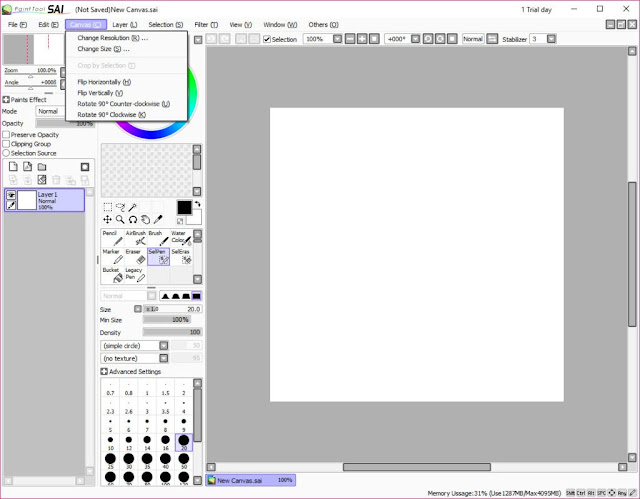Select the flat brush edge shape
Screen dimensions: 640x499
point(197,296)
